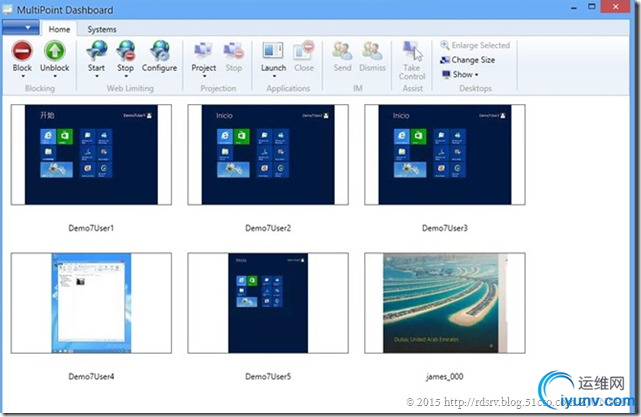This screenshot has width=641, height=417.
Task: Click the Close application icon
Action: tap(304, 51)
